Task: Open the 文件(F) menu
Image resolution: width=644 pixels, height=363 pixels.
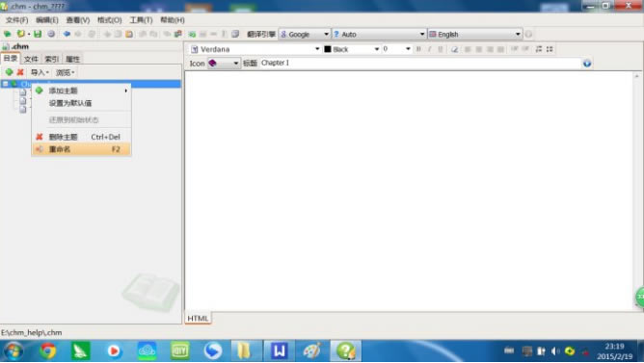Action: pyautogui.click(x=16, y=20)
